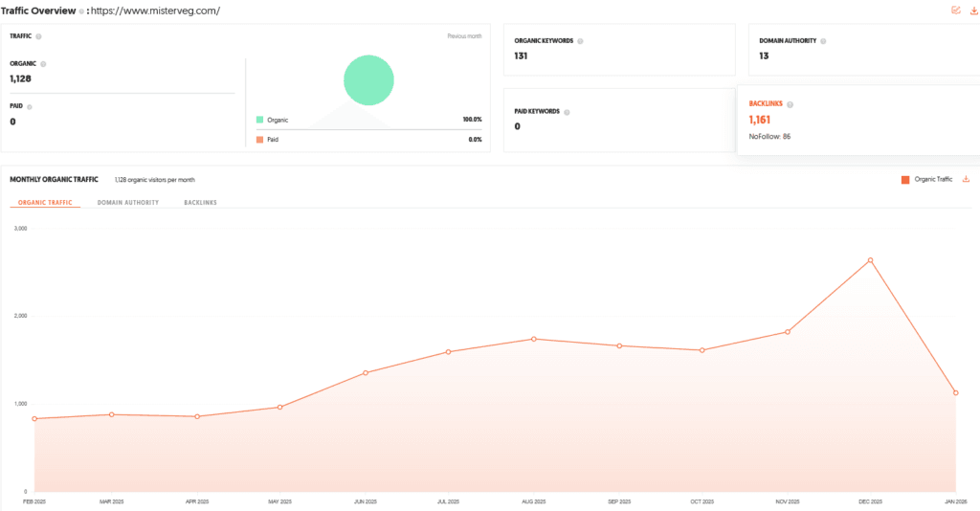The width and height of the screenshot is (980, 511).
Task: Click help icon next to Paid label
Action: (31, 106)
